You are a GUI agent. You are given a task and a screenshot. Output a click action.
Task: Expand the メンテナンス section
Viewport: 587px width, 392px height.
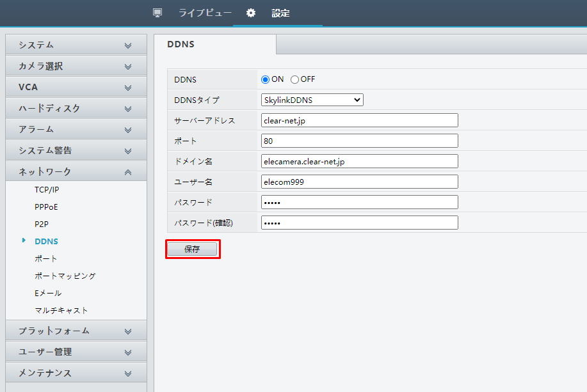(x=76, y=373)
